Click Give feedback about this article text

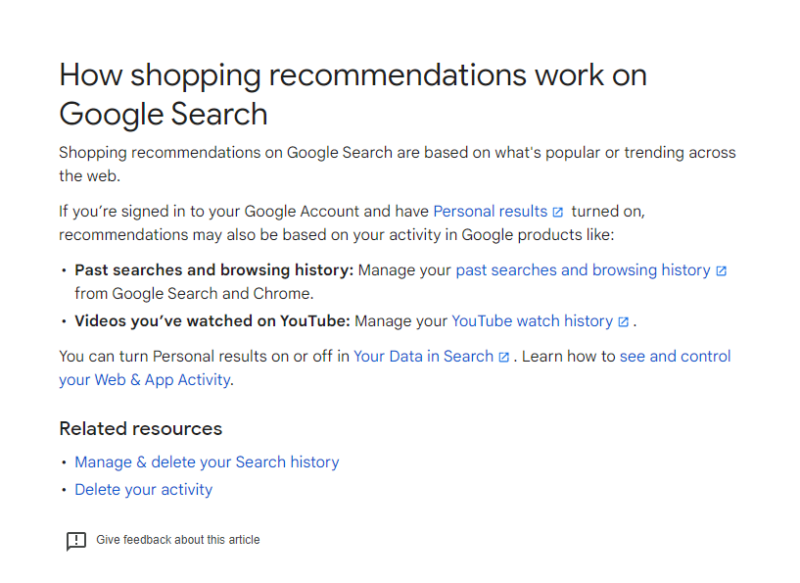[x=177, y=540]
